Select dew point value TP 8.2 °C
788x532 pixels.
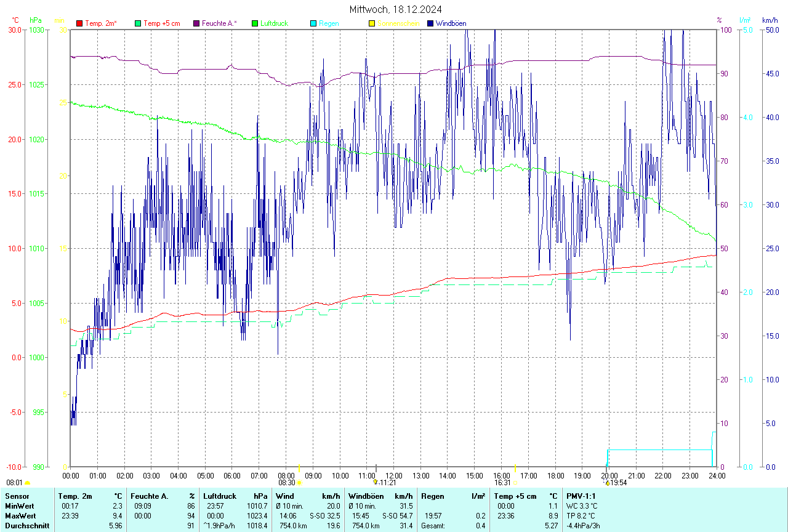click(x=581, y=515)
